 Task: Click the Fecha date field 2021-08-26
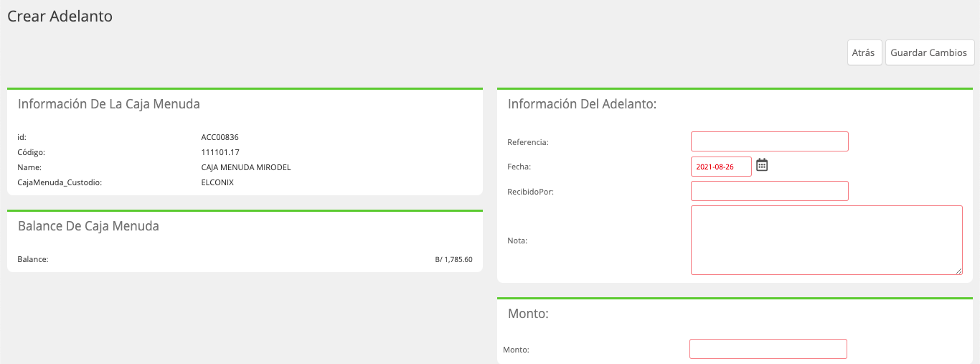pos(721,167)
